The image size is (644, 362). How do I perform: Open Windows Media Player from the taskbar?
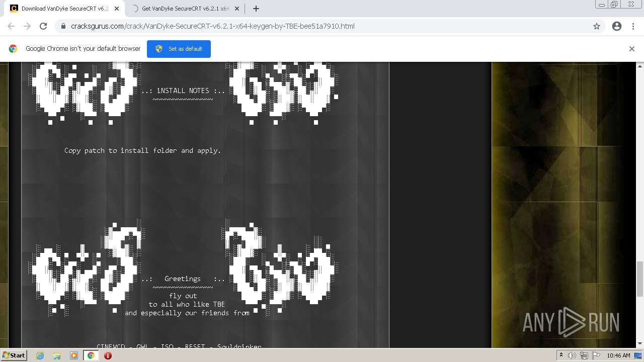73,355
